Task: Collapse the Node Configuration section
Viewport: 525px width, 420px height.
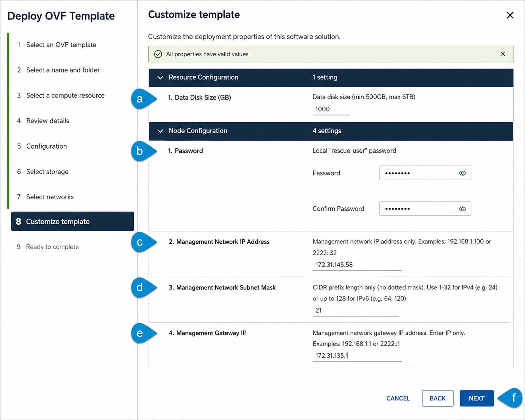Action: tap(160, 131)
